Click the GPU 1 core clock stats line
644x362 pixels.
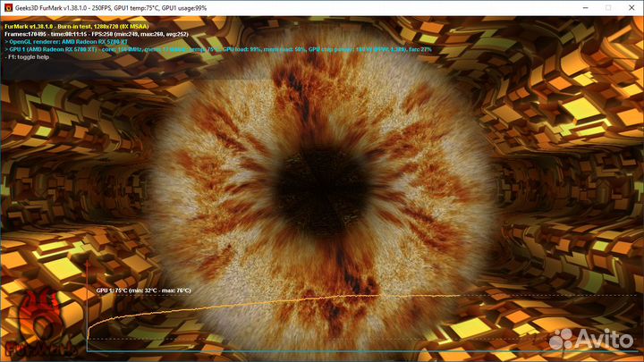(215, 49)
